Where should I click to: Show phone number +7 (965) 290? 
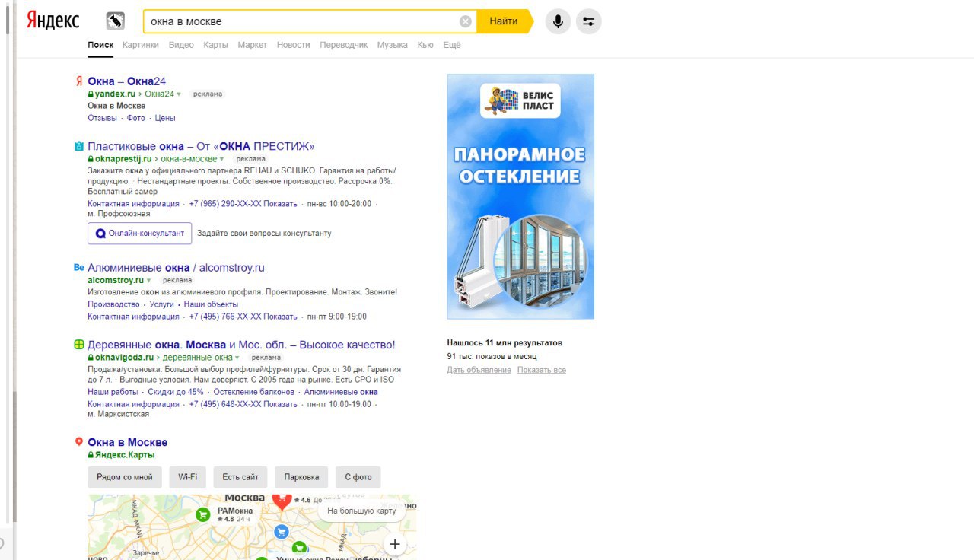coord(243,204)
